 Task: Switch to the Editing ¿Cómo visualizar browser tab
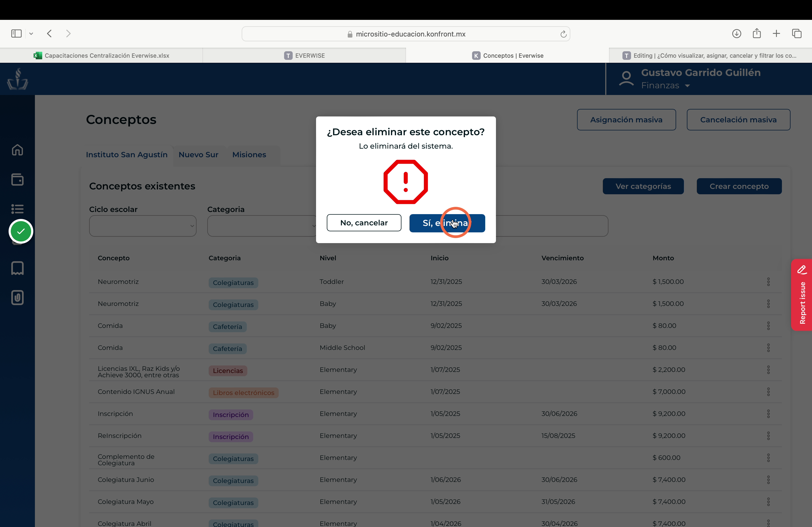pos(710,56)
